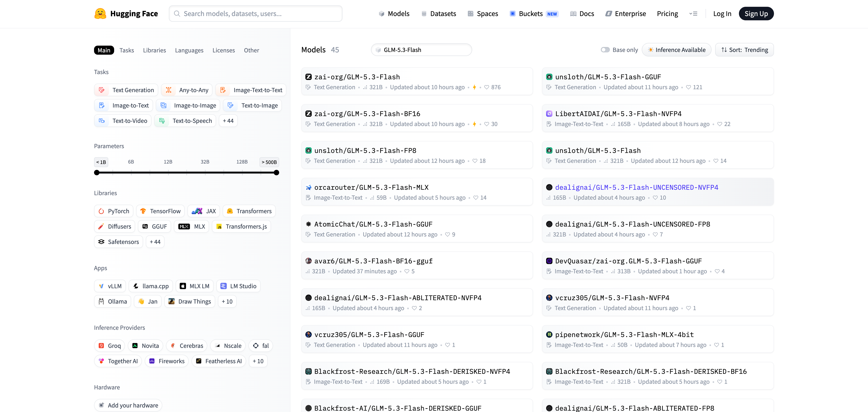Filter by vLLM app

pos(110,286)
